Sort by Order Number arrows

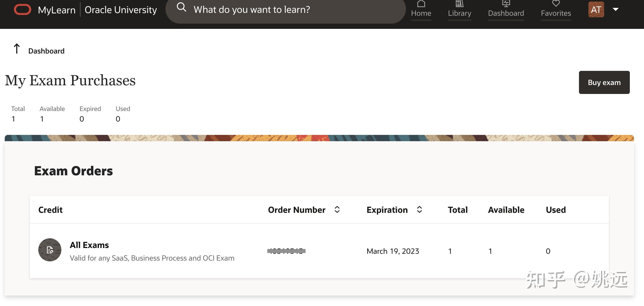[337, 210]
